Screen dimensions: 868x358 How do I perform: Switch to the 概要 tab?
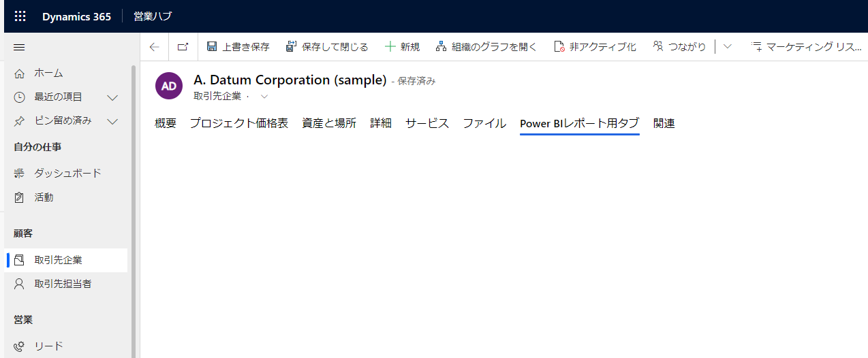(x=166, y=123)
